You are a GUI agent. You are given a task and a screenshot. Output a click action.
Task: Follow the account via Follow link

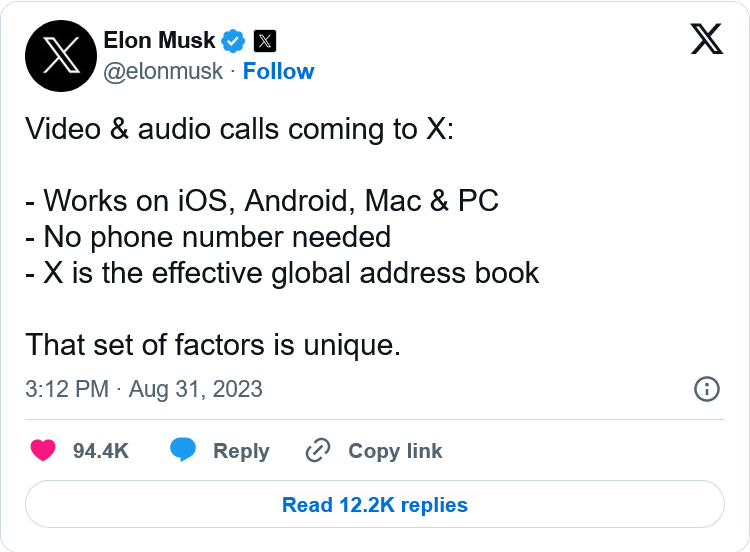278,72
